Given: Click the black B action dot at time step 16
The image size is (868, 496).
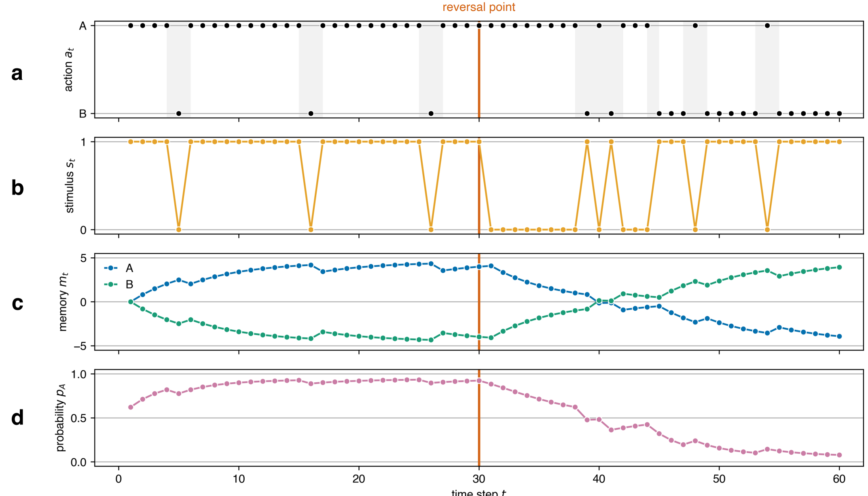Looking at the screenshot, I should [x=311, y=113].
